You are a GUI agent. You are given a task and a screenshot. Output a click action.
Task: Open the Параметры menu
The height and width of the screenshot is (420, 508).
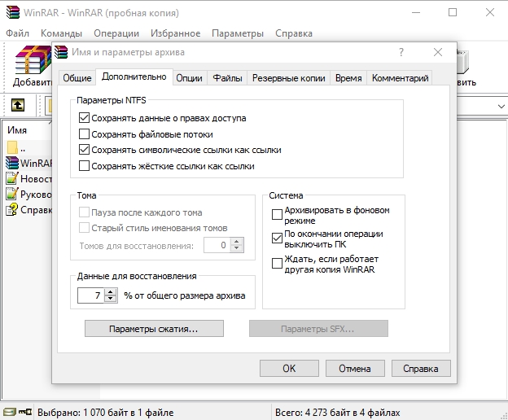(x=238, y=33)
